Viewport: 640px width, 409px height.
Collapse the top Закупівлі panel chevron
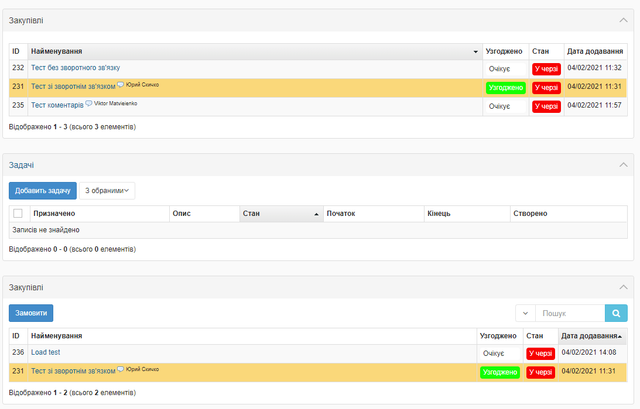click(623, 20)
